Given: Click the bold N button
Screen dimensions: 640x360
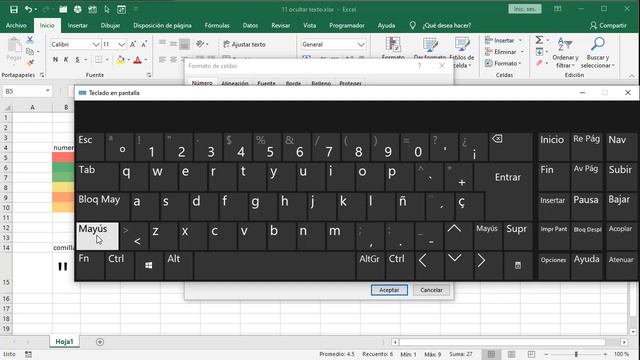Looking at the screenshot, I should pos(55,60).
